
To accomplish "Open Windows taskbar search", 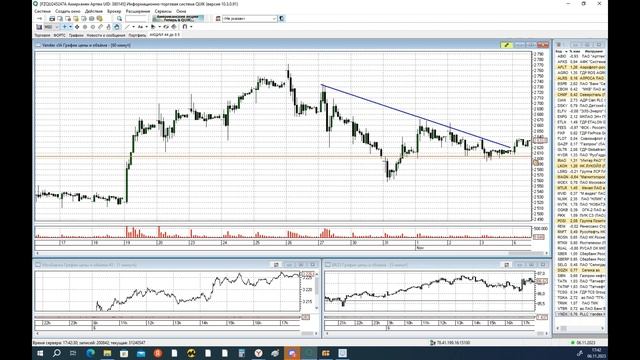I will click(56, 353).
